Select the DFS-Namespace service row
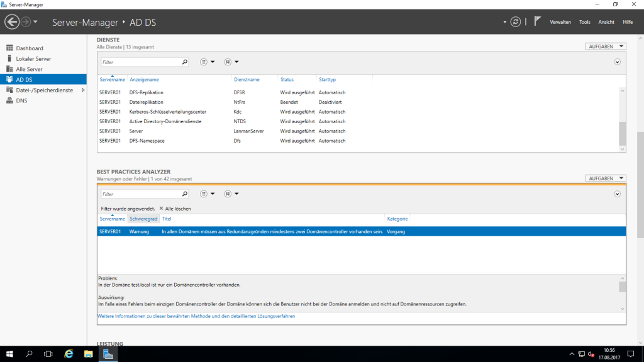The image size is (644, 362). (x=358, y=141)
